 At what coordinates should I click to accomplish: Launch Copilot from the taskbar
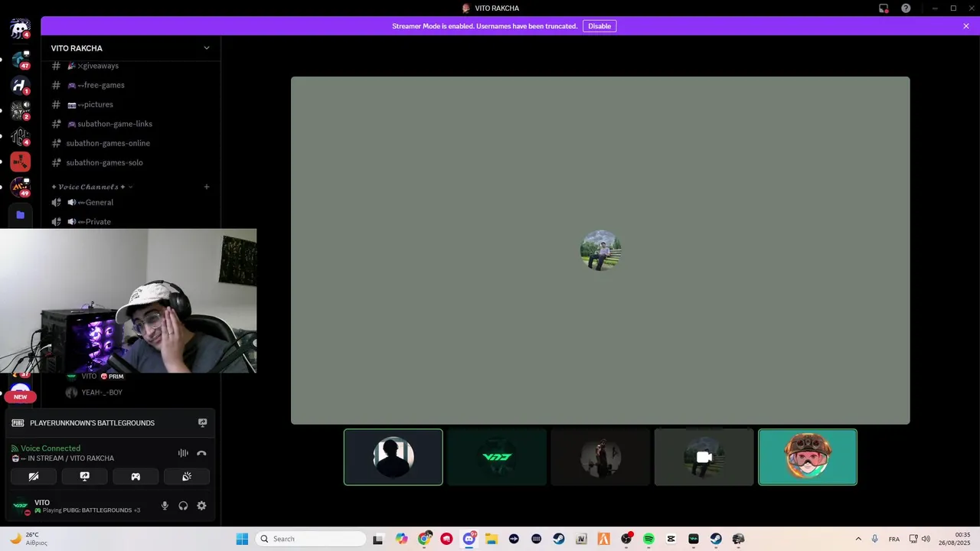pyautogui.click(x=402, y=539)
